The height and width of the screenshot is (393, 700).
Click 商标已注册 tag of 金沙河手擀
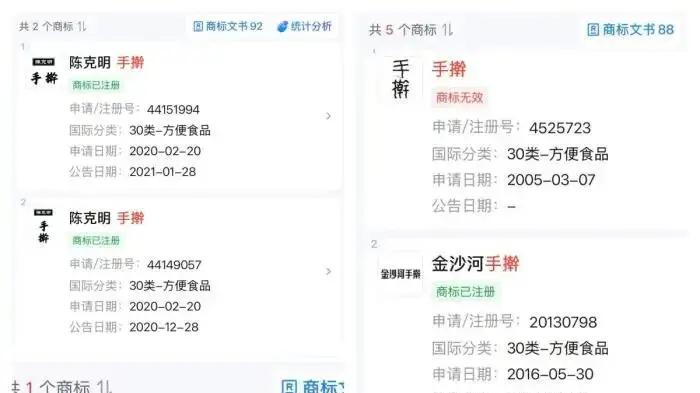[x=466, y=292]
